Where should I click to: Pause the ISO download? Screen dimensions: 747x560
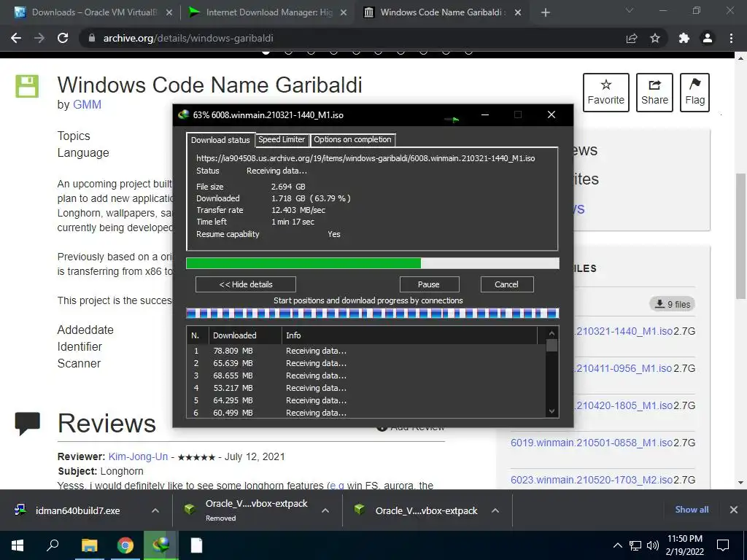(429, 284)
